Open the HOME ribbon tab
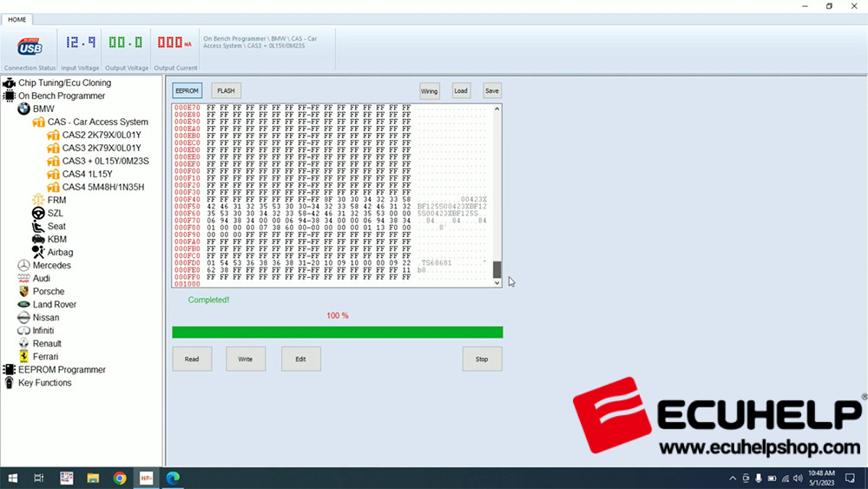Viewport: 868px width, 489px height. pos(17,19)
